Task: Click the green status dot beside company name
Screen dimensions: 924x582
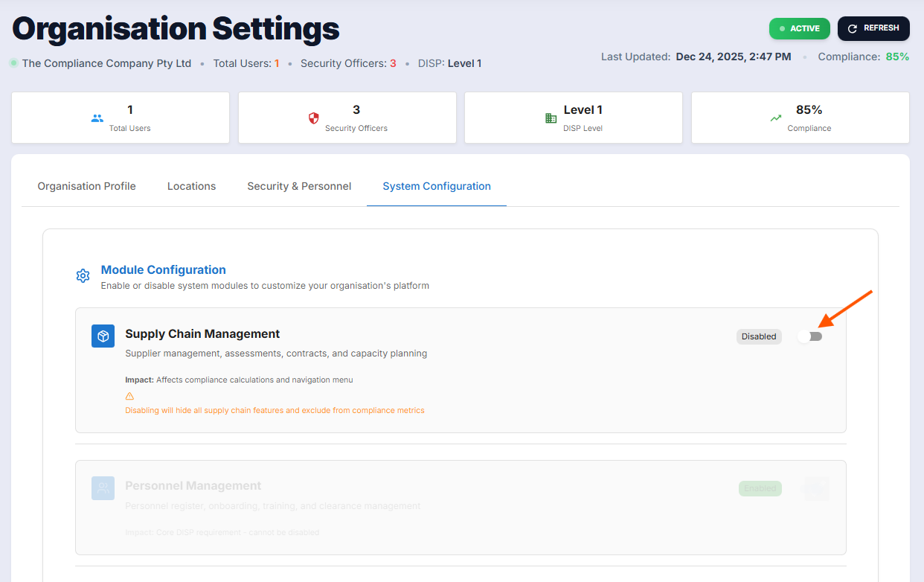Action: 13,63
